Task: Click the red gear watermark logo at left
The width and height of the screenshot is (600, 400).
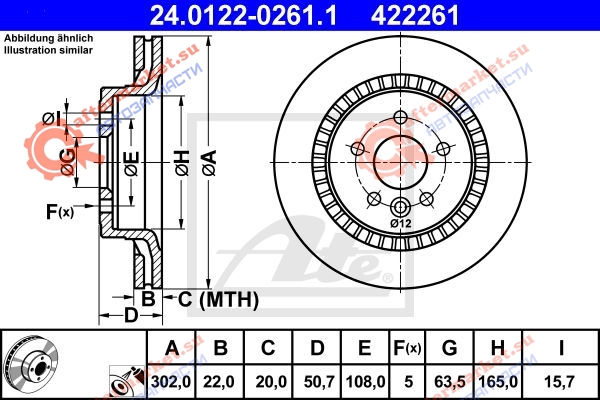Action: pos(48,149)
